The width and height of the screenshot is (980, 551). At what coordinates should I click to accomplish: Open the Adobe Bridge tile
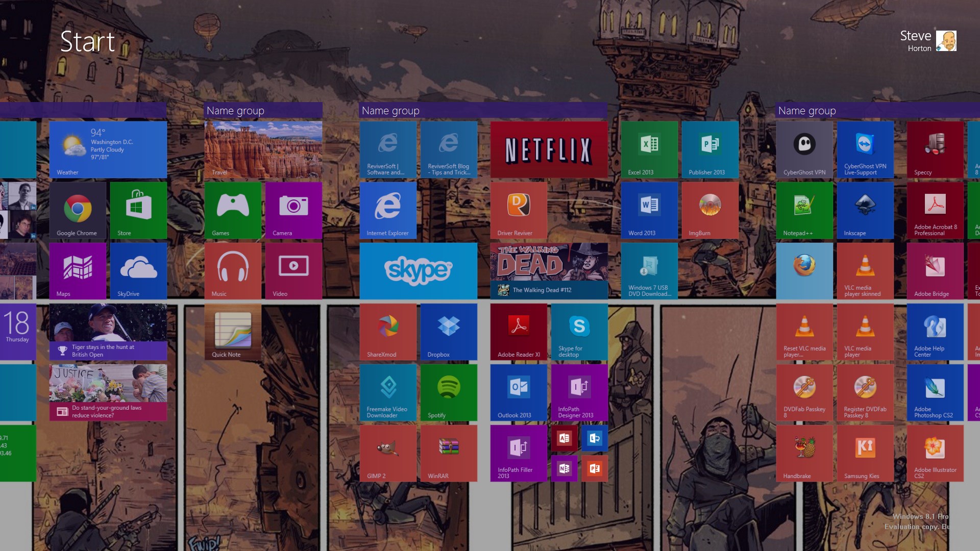pos(935,271)
